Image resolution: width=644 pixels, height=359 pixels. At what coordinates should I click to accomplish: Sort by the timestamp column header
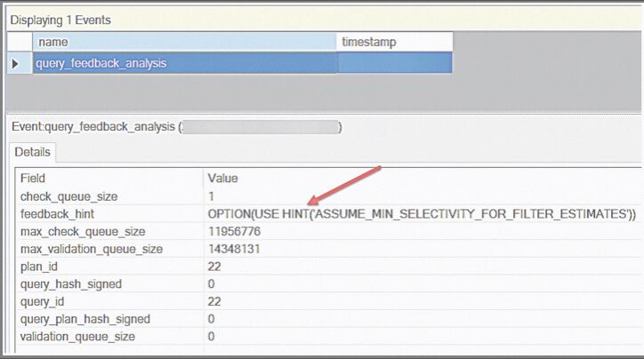(x=394, y=43)
